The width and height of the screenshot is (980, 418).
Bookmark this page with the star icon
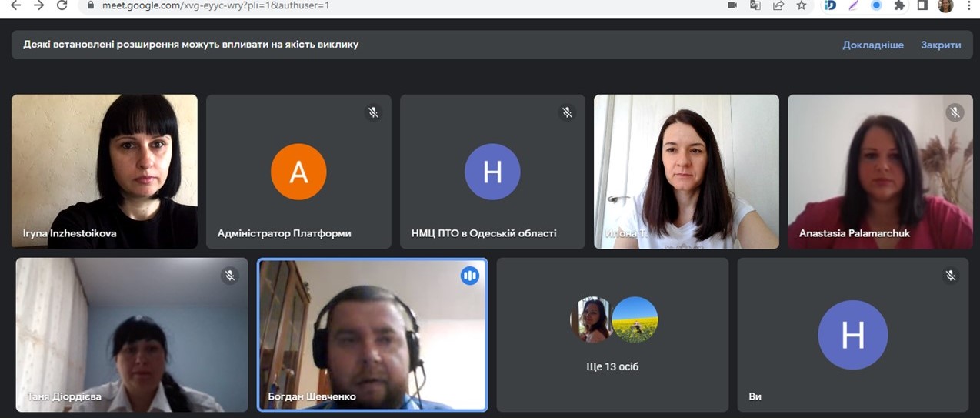[x=802, y=5]
